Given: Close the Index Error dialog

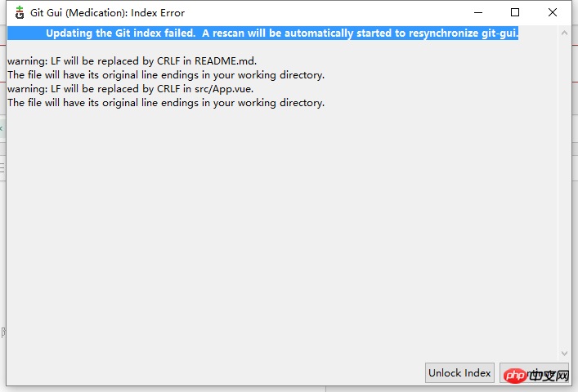Looking at the screenshot, I should click(552, 12).
